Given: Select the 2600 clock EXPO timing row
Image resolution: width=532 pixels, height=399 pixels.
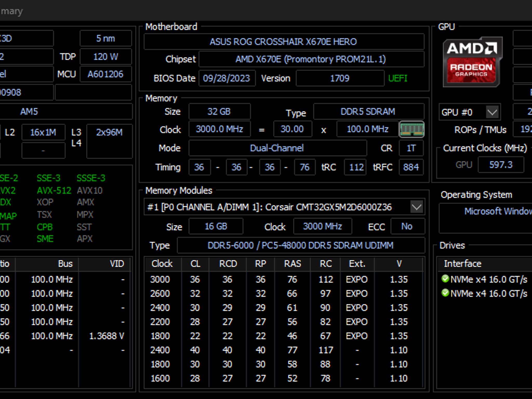Looking at the screenshot, I should coord(284,294).
